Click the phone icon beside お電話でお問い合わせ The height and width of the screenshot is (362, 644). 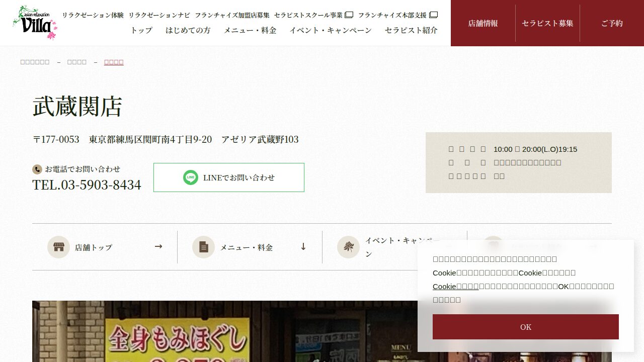[37, 169]
